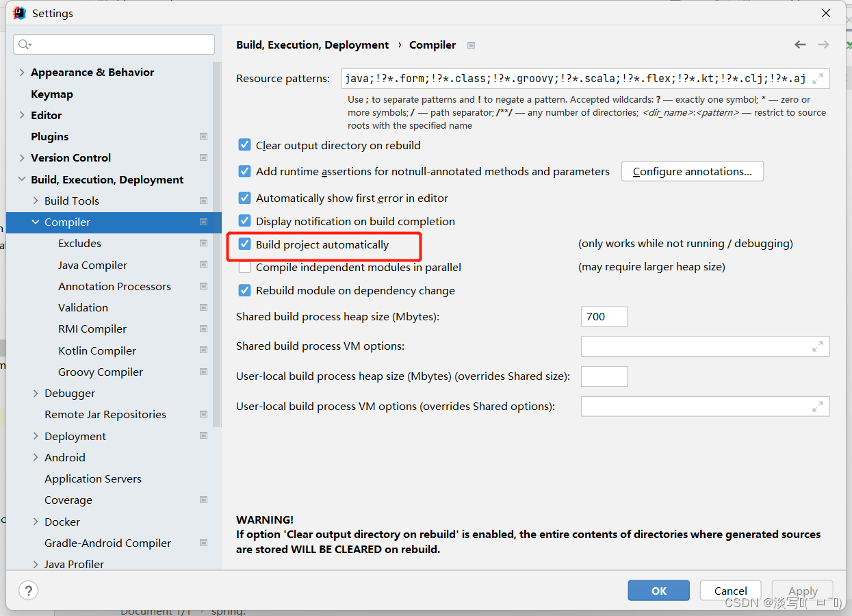Click User-local build process heap size field
Viewport: 852px width, 616px height.
pos(604,376)
